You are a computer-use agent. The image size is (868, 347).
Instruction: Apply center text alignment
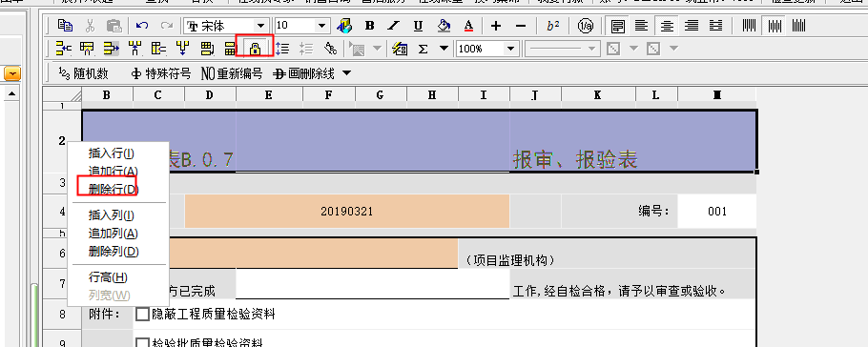668,26
